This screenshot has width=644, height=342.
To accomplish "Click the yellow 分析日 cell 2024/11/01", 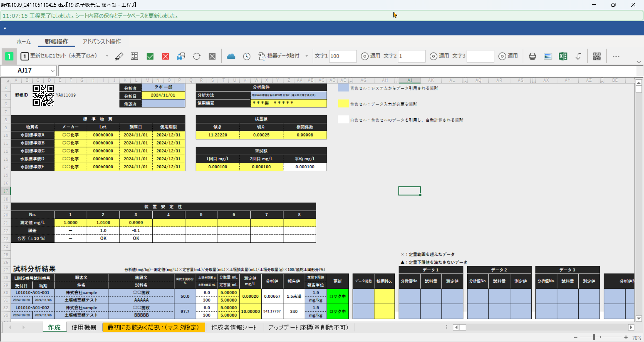I will tap(163, 95).
